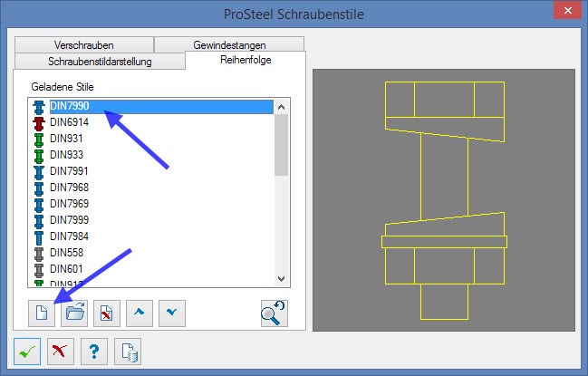Select DIN7984 list entry
588x376 pixels.
coord(70,236)
